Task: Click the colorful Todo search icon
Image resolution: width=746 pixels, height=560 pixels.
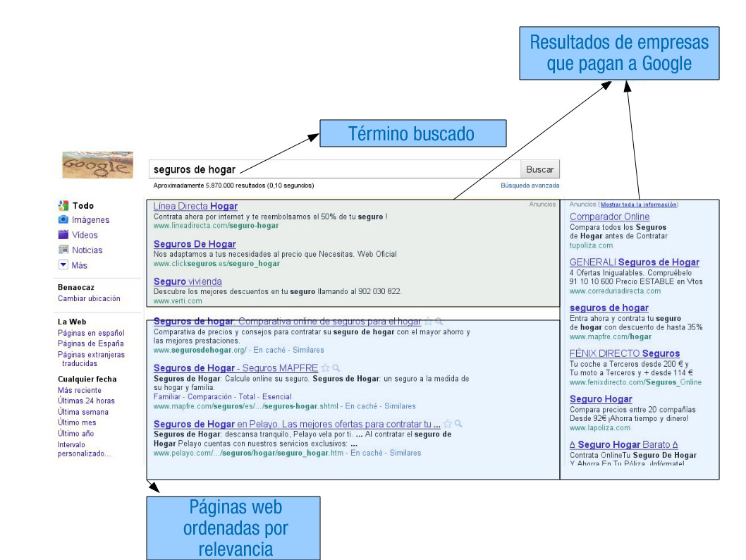Action: 63,205
